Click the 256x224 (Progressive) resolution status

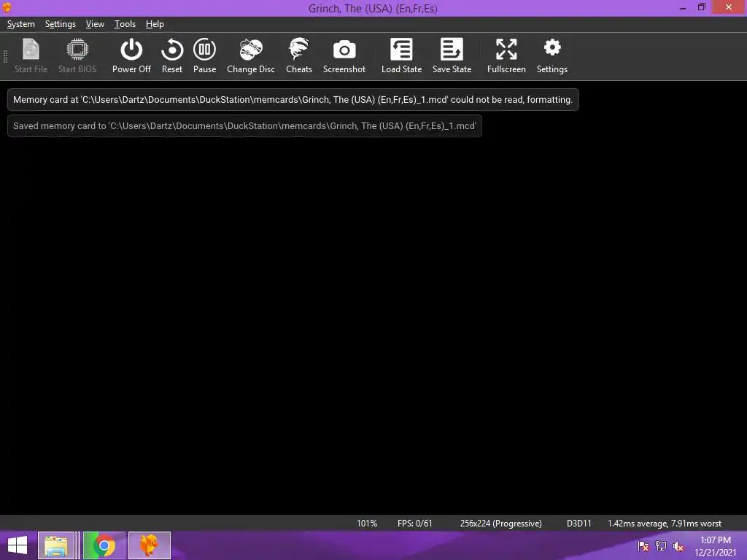tap(500, 524)
